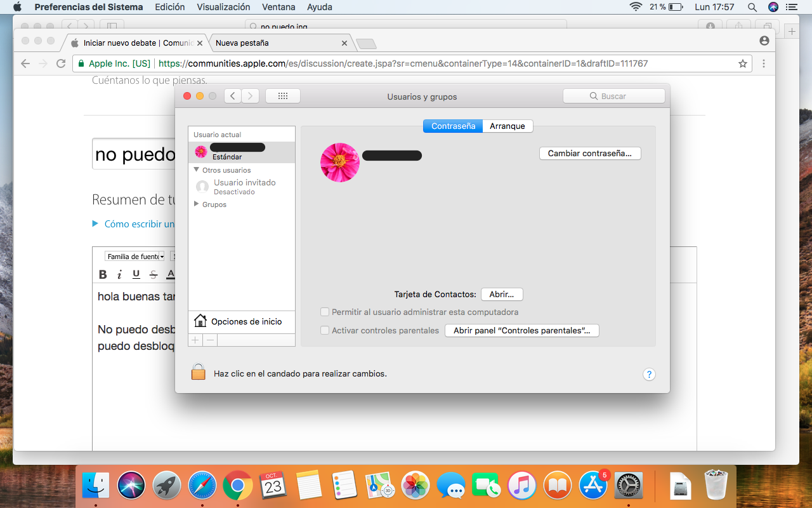
Task: Click the user's flower profile picture
Action: tap(340, 163)
